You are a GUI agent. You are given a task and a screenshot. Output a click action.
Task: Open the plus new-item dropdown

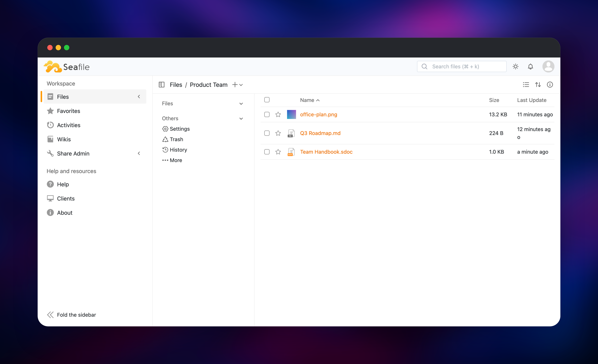pos(237,85)
